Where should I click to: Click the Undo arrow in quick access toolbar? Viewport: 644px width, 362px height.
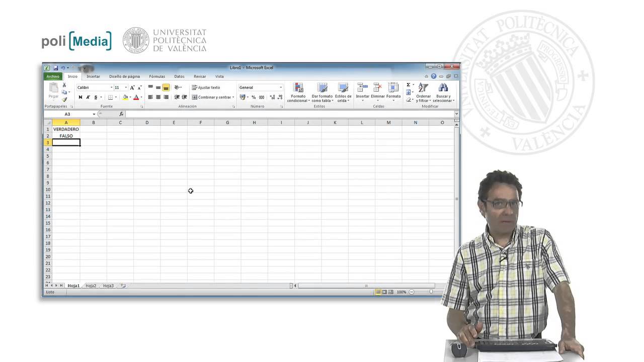(62, 68)
